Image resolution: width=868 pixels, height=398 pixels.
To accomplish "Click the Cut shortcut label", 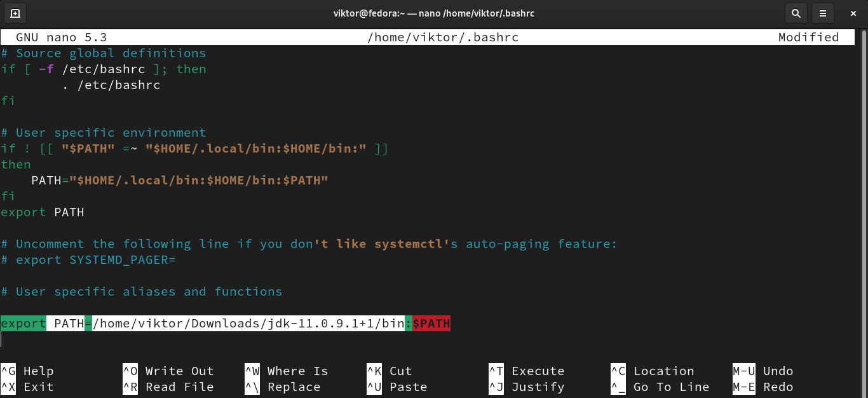I will 400,371.
